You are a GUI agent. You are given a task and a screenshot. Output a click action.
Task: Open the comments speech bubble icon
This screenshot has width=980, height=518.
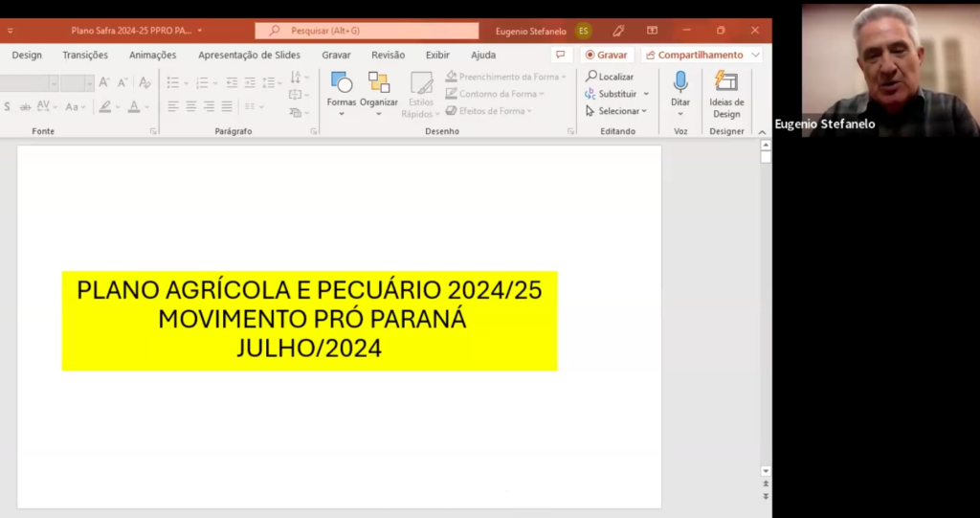[561, 55]
